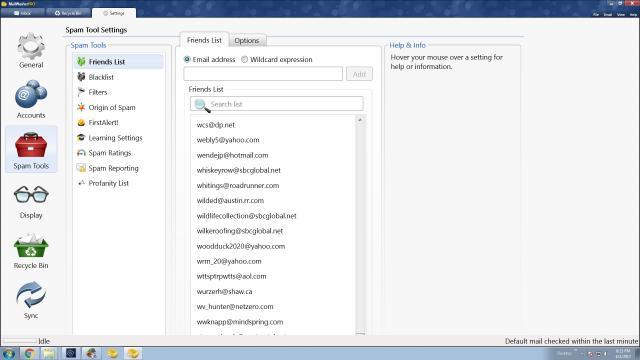Image resolution: width=640 pixels, height=360 pixels.
Task: Open the View menu
Action: coord(621,14)
